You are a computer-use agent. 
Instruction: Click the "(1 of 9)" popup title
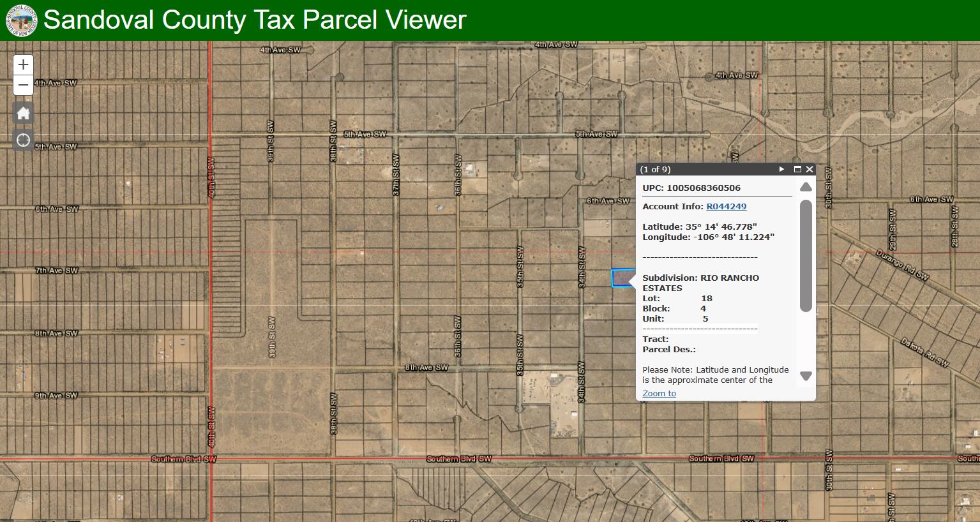click(655, 169)
